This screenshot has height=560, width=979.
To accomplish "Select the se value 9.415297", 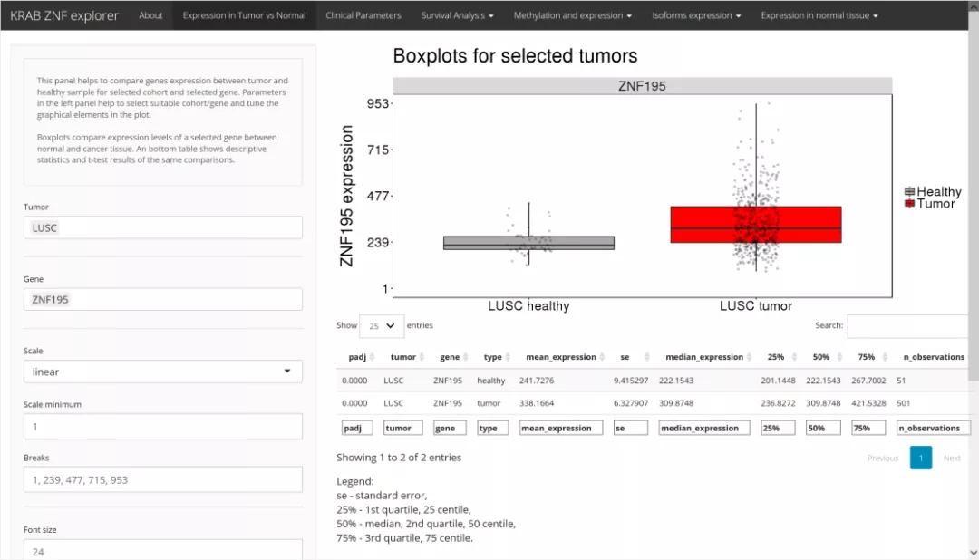I will (631, 381).
